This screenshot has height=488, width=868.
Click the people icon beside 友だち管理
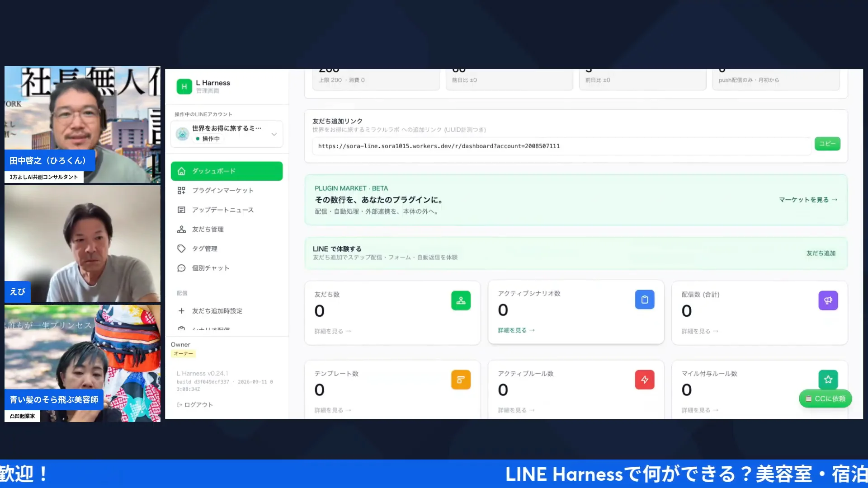tap(181, 230)
